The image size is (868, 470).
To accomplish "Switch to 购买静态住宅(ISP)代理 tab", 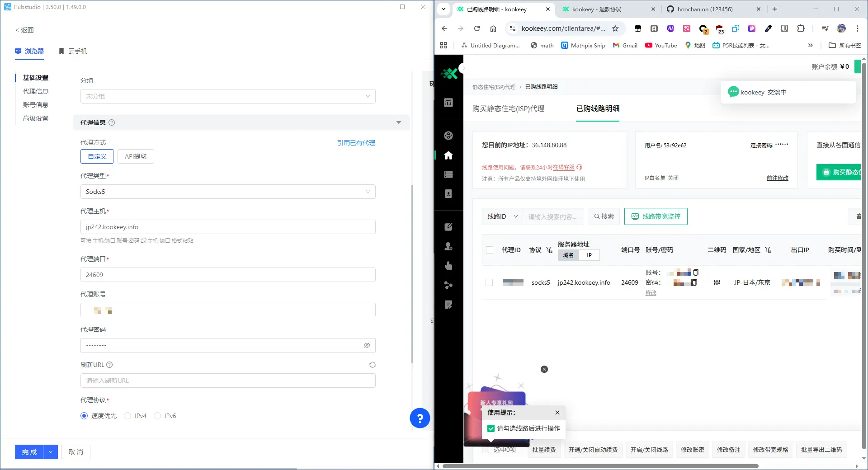I will (508, 108).
